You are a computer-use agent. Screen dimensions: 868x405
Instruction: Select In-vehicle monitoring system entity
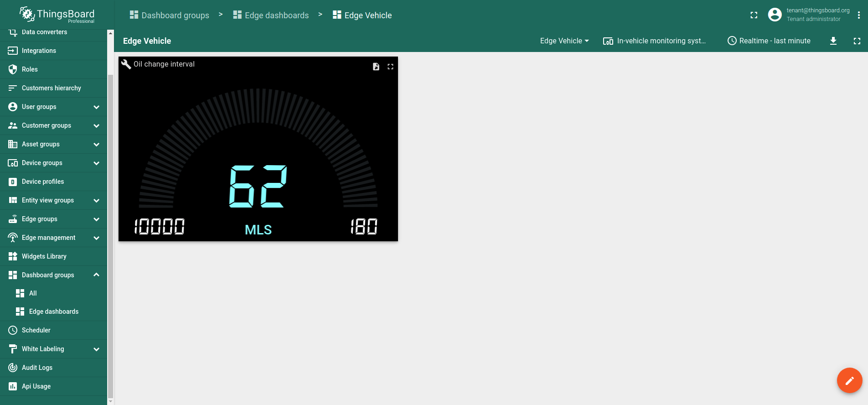(655, 41)
